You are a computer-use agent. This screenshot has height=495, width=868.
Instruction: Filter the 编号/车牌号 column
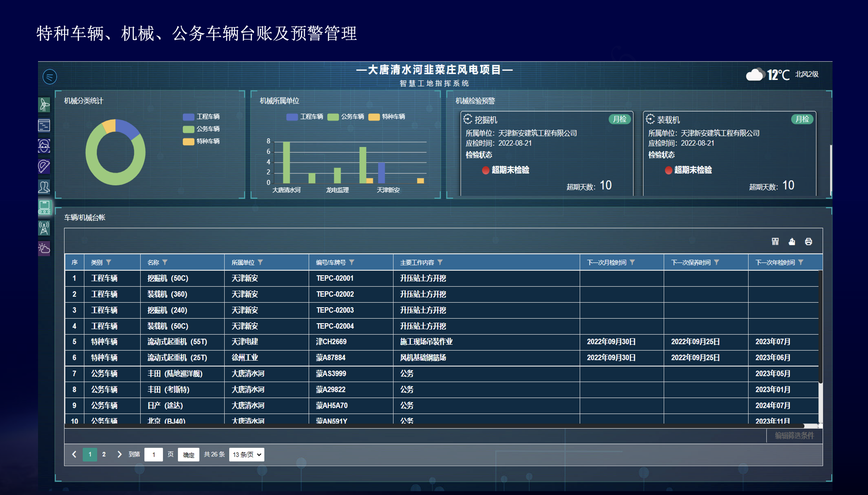[352, 262]
